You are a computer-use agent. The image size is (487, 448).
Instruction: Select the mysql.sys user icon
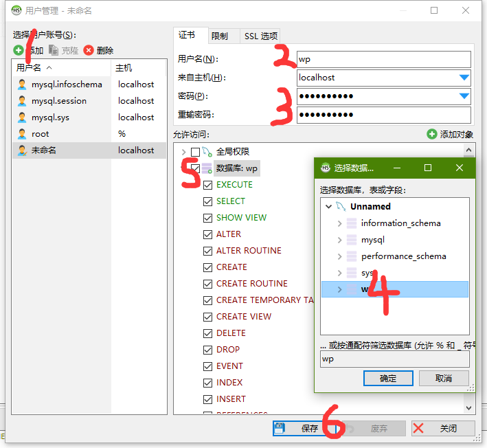click(22, 117)
